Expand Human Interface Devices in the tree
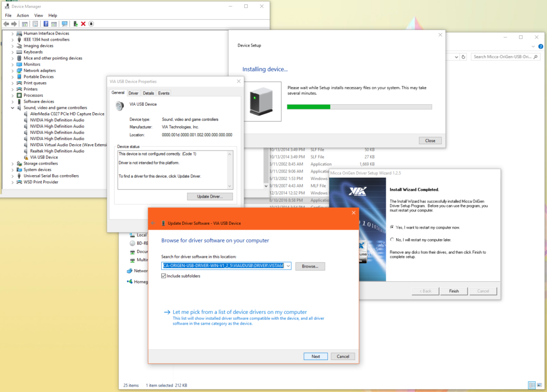 point(13,34)
